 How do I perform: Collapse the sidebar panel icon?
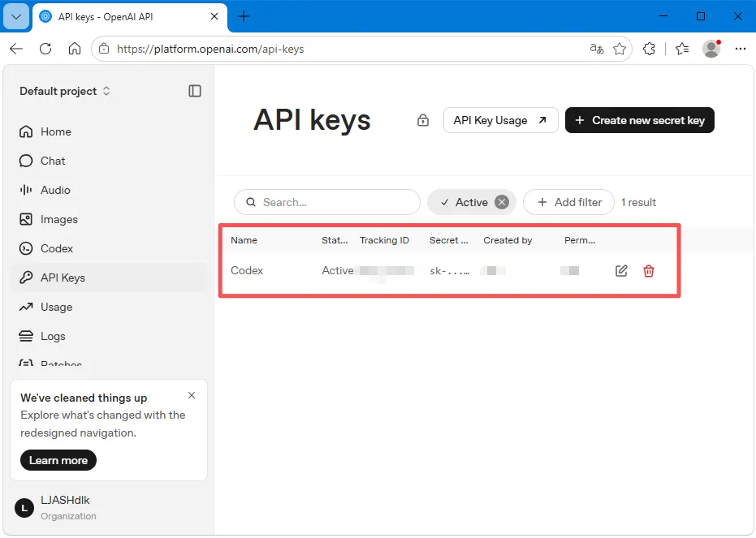[x=195, y=91]
